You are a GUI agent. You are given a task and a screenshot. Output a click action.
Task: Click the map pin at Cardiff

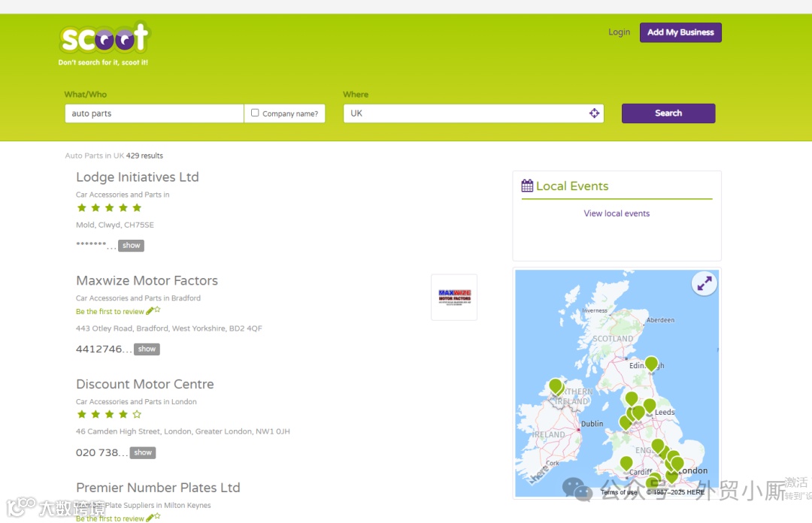coord(626,464)
